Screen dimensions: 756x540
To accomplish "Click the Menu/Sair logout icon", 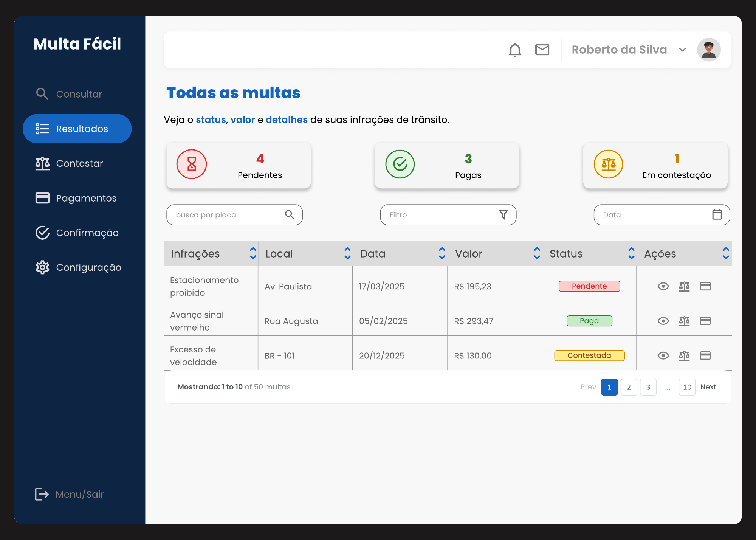I will pyautogui.click(x=42, y=494).
